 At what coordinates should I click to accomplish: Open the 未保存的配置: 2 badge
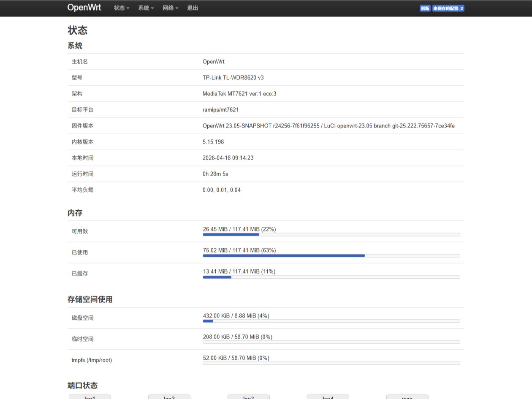click(448, 8)
